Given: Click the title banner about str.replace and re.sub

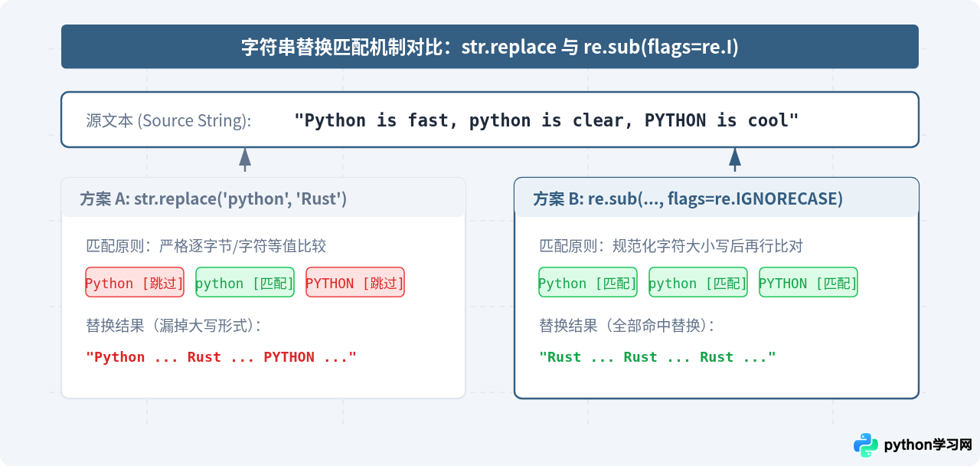Looking at the screenshot, I should [490, 47].
